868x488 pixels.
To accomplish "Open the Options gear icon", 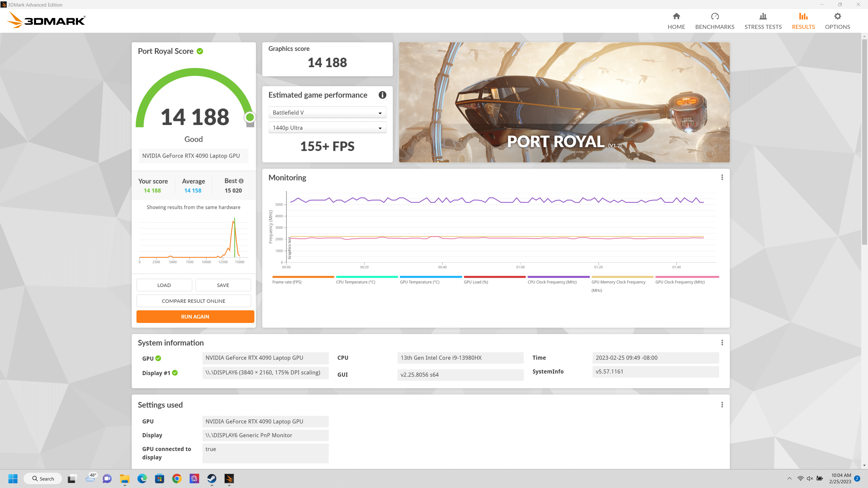I will click(x=837, y=16).
